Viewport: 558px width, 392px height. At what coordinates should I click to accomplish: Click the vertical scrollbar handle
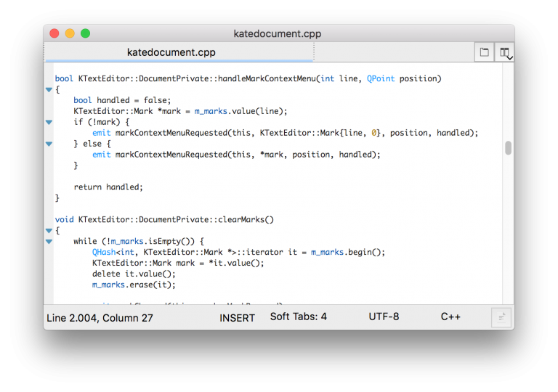(x=508, y=148)
